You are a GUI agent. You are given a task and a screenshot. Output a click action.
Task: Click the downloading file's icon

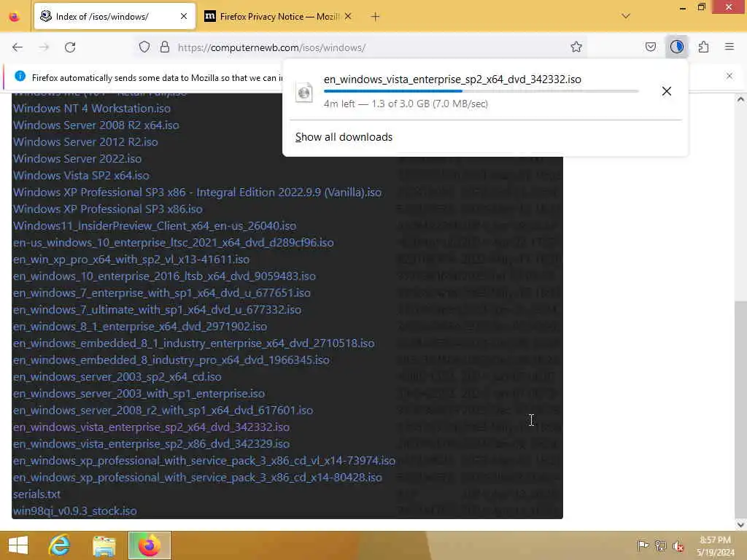304,92
